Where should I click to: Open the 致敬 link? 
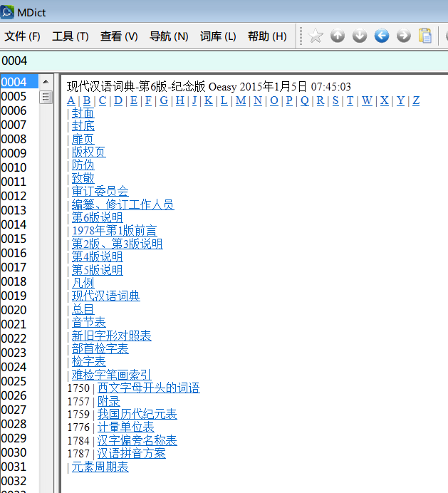pyautogui.click(x=83, y=178)
